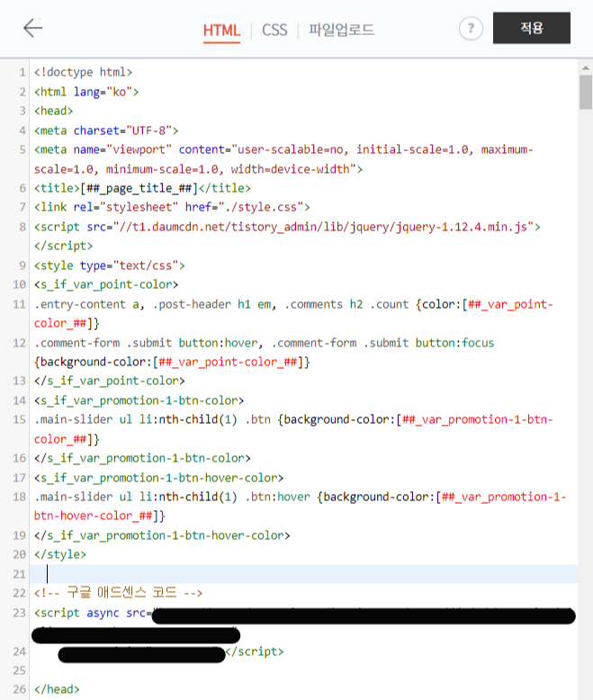
Task: Click the </script> tag under line 8
Action: pos(63,246)
